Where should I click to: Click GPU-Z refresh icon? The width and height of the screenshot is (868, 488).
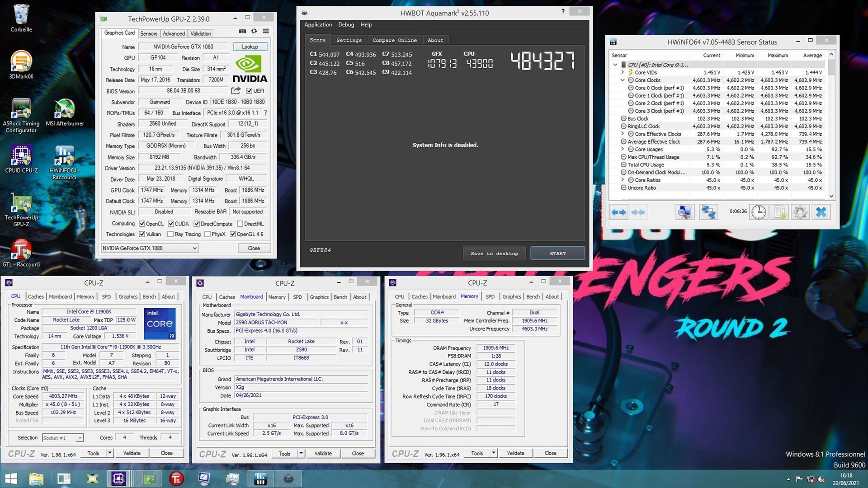254,31
